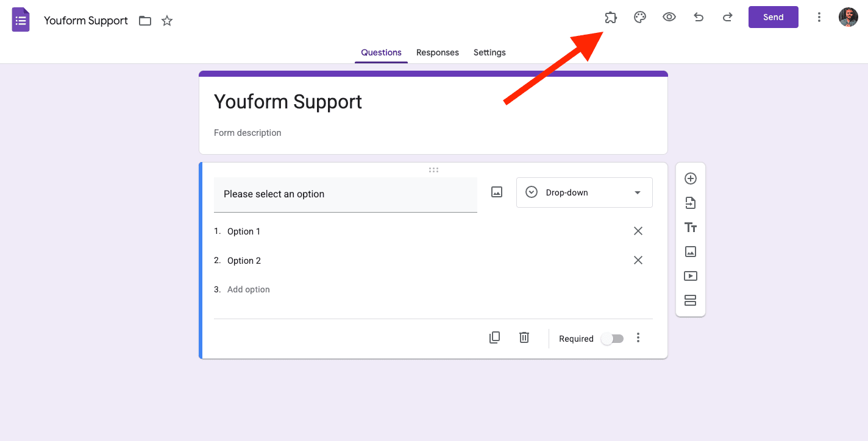Open the Customize theme palette icon
Viewport: 868px width, 441px height.
click(639, 17)
